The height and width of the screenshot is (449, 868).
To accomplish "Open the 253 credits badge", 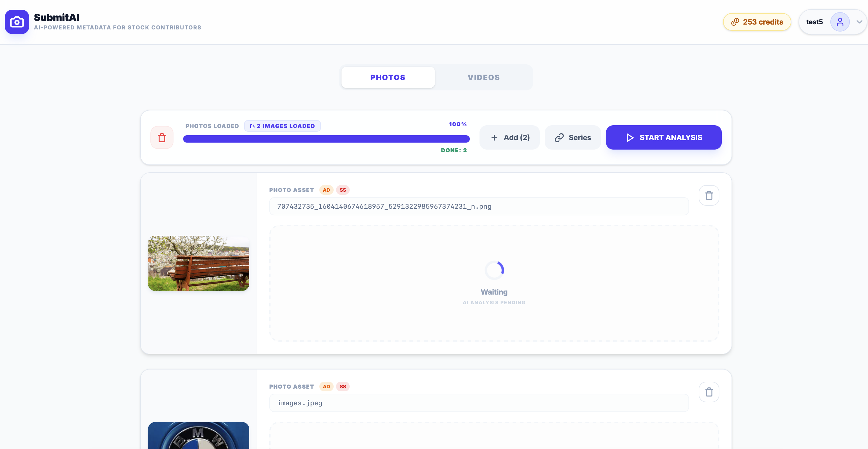I will (757, 22).
